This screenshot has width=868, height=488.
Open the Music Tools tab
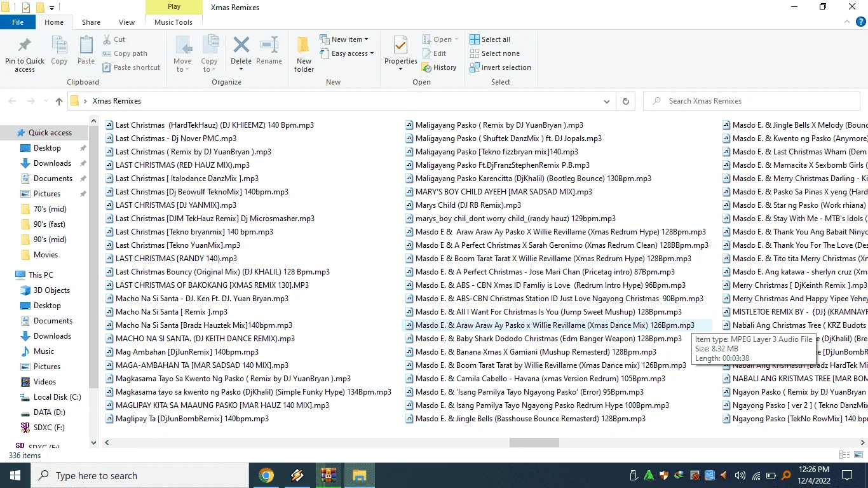173,22
